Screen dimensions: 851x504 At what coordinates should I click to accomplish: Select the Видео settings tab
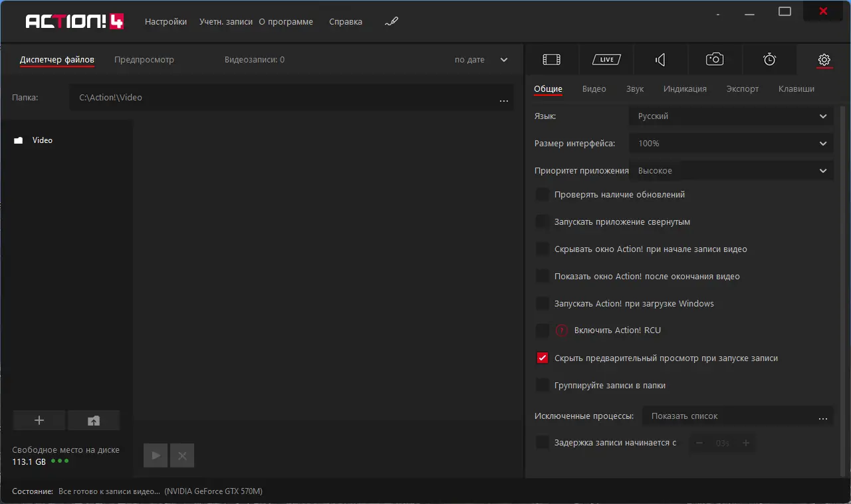coord(594,89)
